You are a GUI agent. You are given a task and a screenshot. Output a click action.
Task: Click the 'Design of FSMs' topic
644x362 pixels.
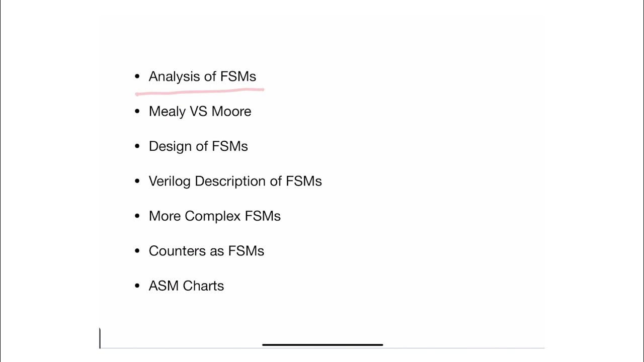pyautogui.click(x=198, y=146)
